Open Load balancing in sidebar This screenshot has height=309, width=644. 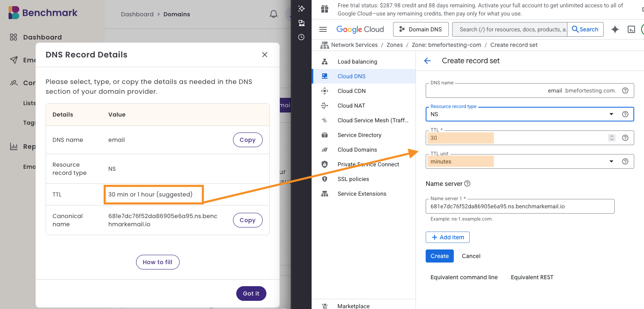(364, 62)
